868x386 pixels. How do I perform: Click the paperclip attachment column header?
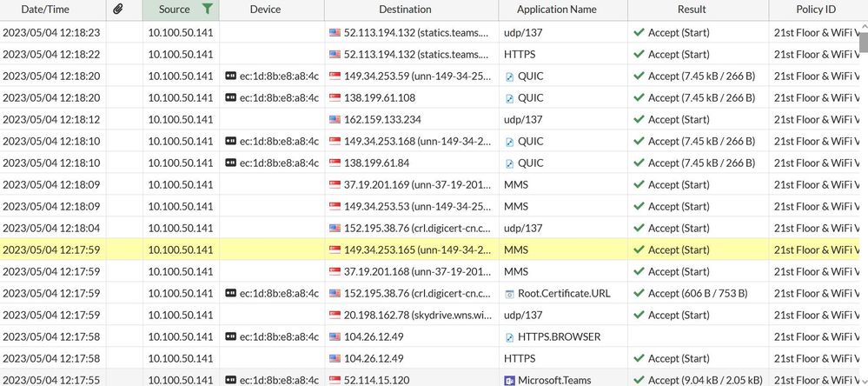tap(118, 10)
